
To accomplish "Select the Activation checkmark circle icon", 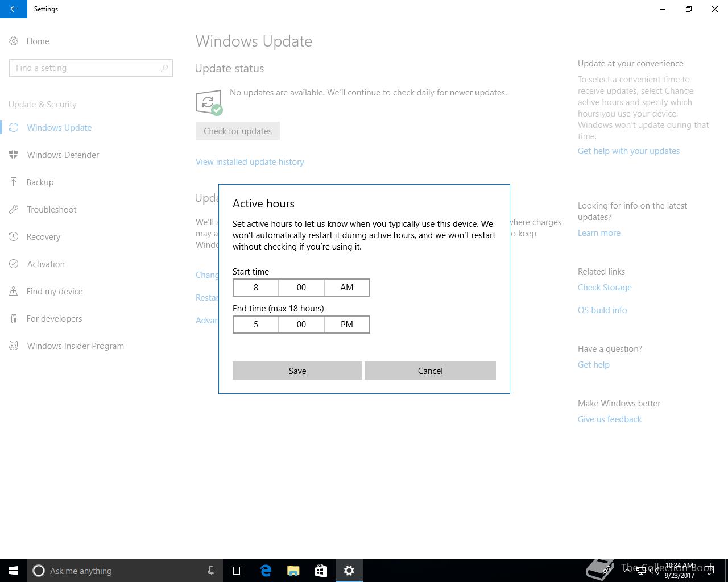I will click(14, 264).
